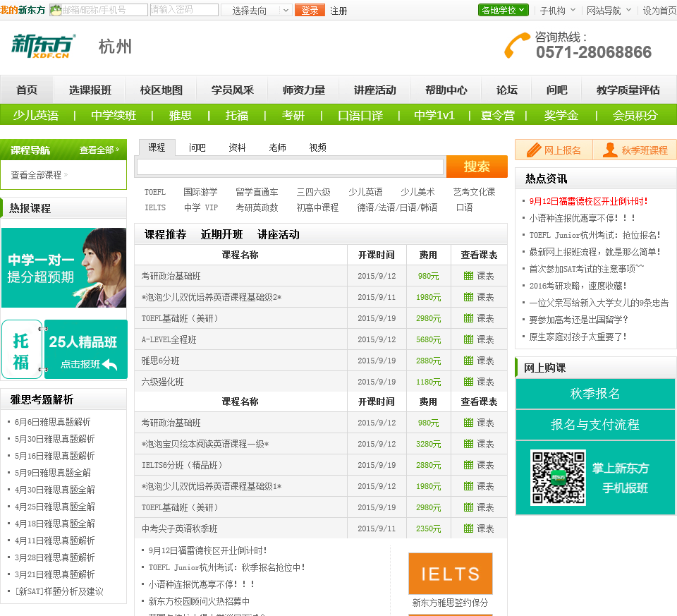
Task: Open schedule icon for 雅思6分班
Action: point(468,361)
